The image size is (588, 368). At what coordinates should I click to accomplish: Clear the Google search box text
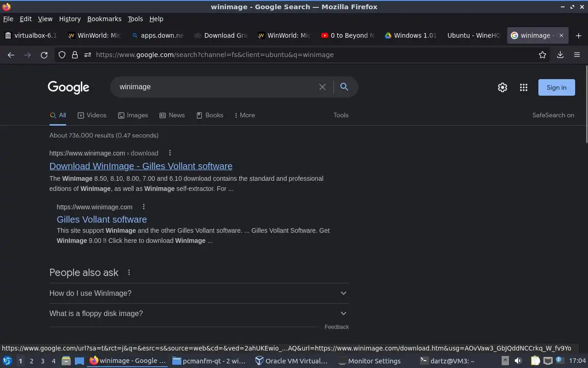click(x=322, y=87)
